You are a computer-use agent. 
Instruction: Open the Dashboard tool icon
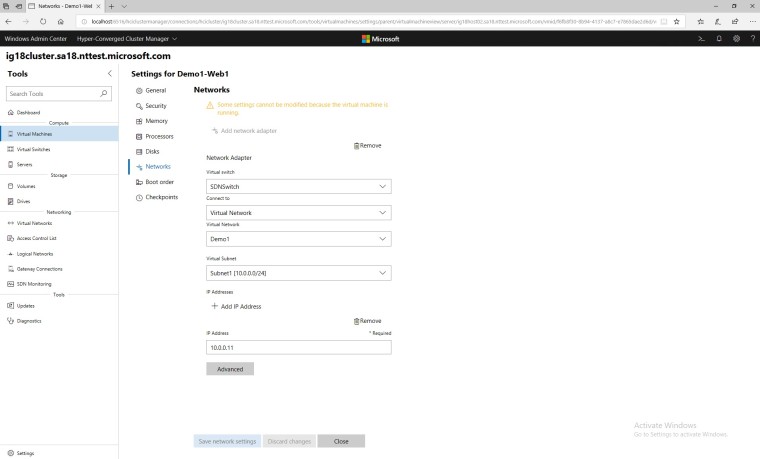[x=11, y=112]
